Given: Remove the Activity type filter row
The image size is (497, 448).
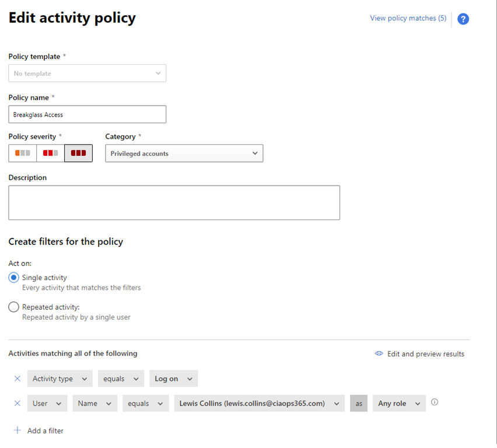Looking at the screenshot, I should tap(17, 379).
